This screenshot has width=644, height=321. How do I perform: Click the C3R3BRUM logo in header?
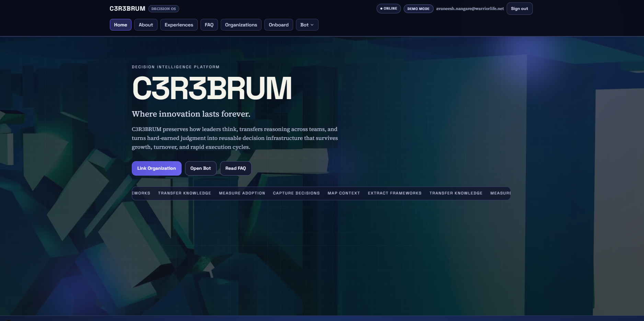click(127, 9)
